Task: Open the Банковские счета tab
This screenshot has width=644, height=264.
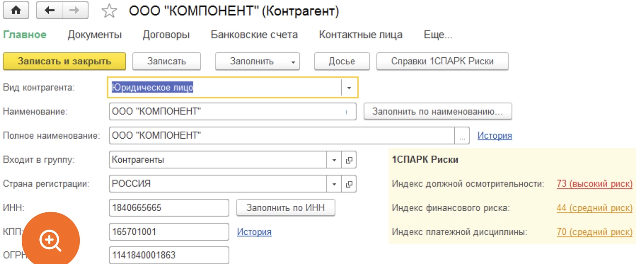Action: [x=254, y=35]
